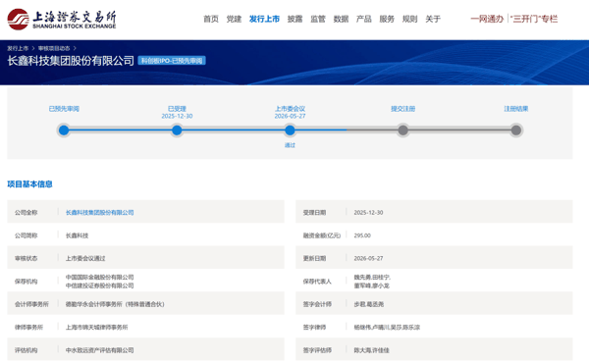Click the 注册结果 gray progress dot

[516, 130]
